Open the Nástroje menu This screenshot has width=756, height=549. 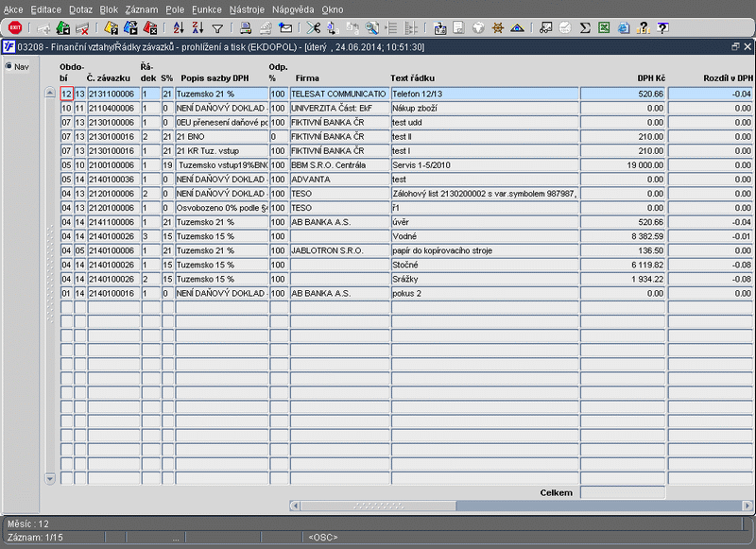[x=247, y=9]
